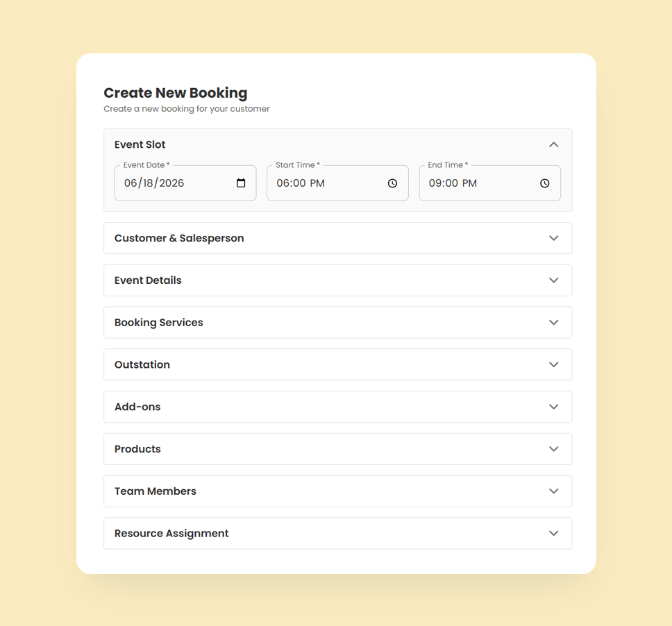Screen dimensions: 672x626
Task: Expand the Products section chevron
Action: (554, 449)
